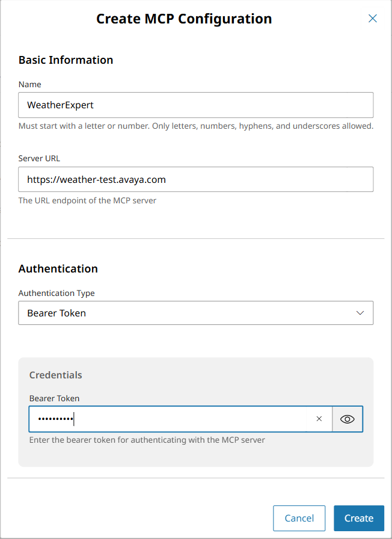Click the Name input field containing WeatherExpert

tap(196, 105)
